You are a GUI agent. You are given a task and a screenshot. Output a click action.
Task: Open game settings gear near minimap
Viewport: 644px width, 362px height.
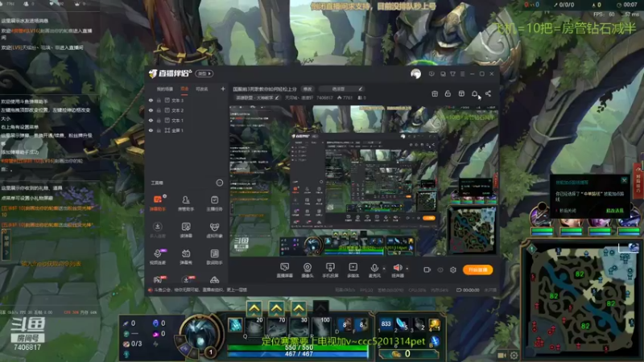[514, 356]
